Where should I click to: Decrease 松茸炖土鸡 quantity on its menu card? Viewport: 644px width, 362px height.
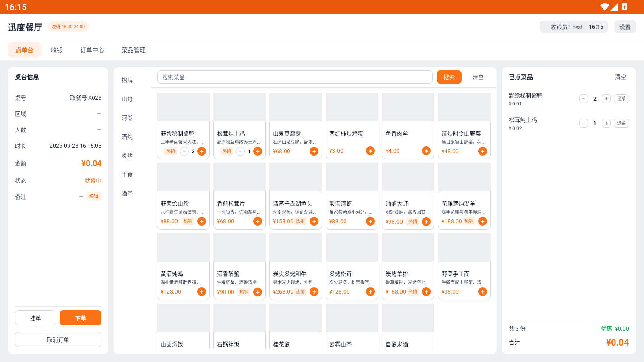click(x=240, y=151)
